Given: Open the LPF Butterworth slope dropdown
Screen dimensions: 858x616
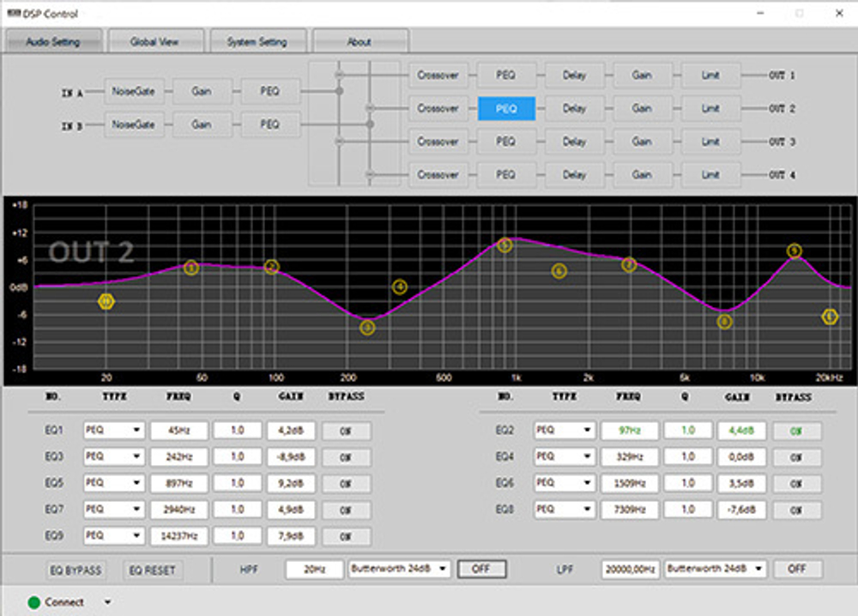Looking at the screenshot, I should pos(716,569).
